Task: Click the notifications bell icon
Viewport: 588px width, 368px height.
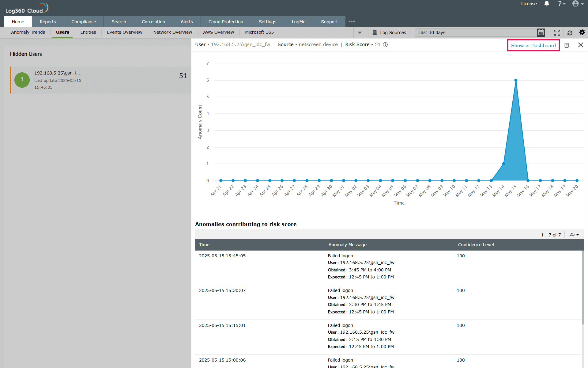Action: (547, 4)
